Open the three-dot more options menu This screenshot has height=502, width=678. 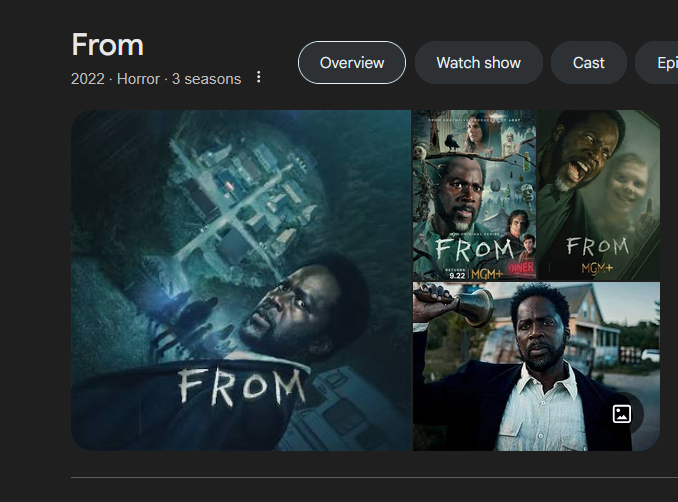point(259,77)
